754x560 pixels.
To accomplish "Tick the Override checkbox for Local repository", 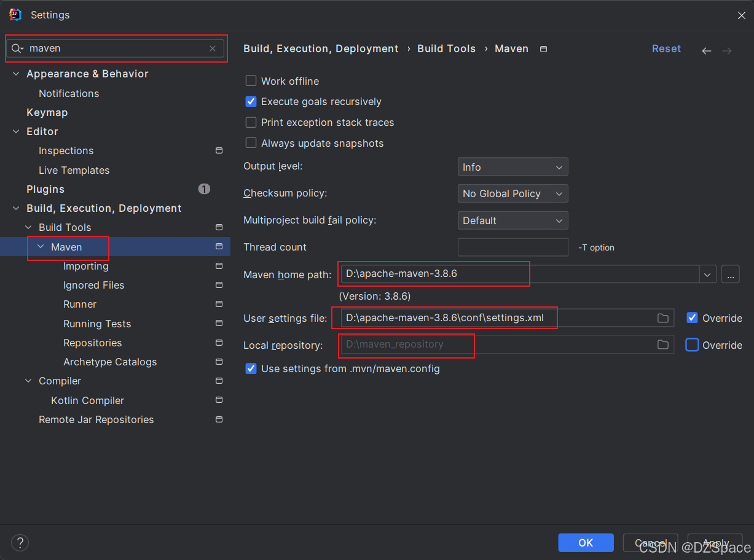I will (692, 345).
